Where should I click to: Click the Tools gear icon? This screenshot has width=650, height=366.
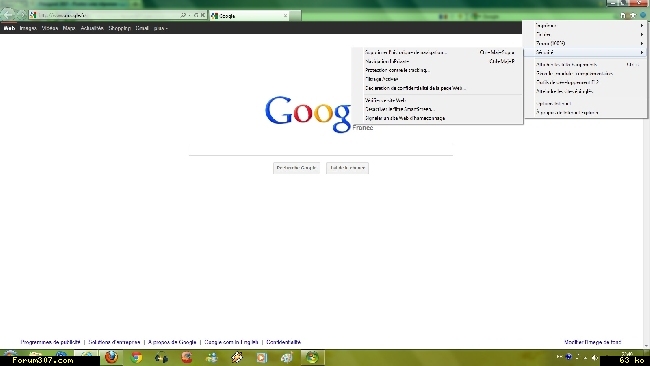tap(643, 15)
